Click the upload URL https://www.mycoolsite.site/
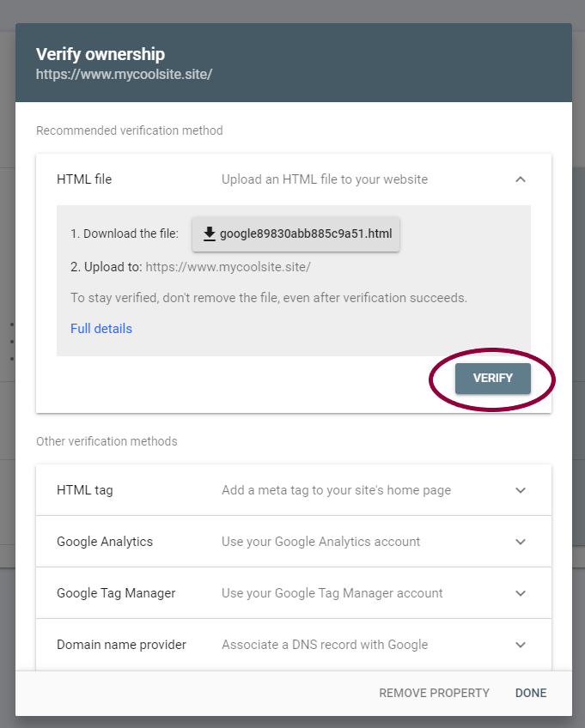Screen dimensions: 585x728 click(x=229, y=267)
